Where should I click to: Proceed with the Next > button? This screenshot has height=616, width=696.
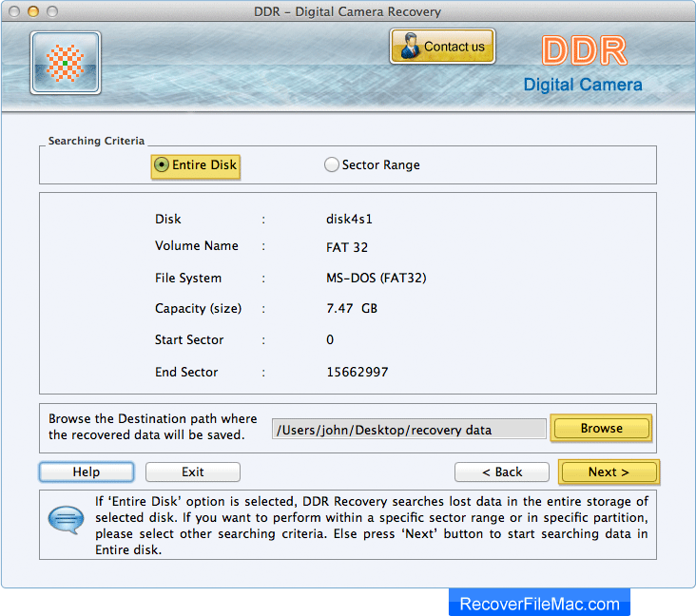(609, 472)
